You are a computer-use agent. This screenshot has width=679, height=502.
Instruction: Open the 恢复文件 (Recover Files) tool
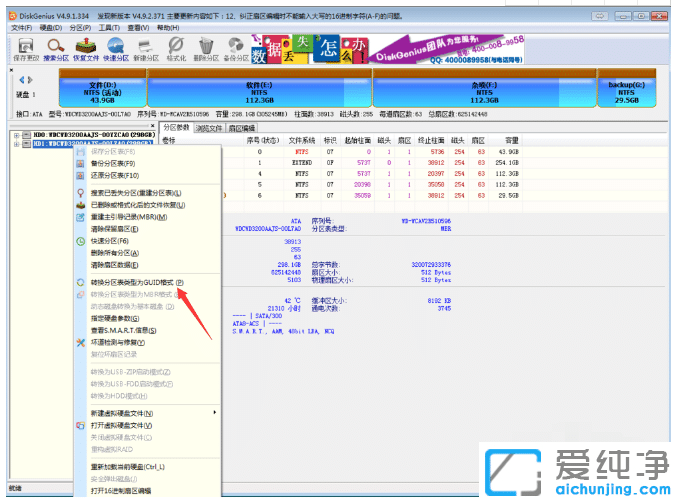[88, 49]
